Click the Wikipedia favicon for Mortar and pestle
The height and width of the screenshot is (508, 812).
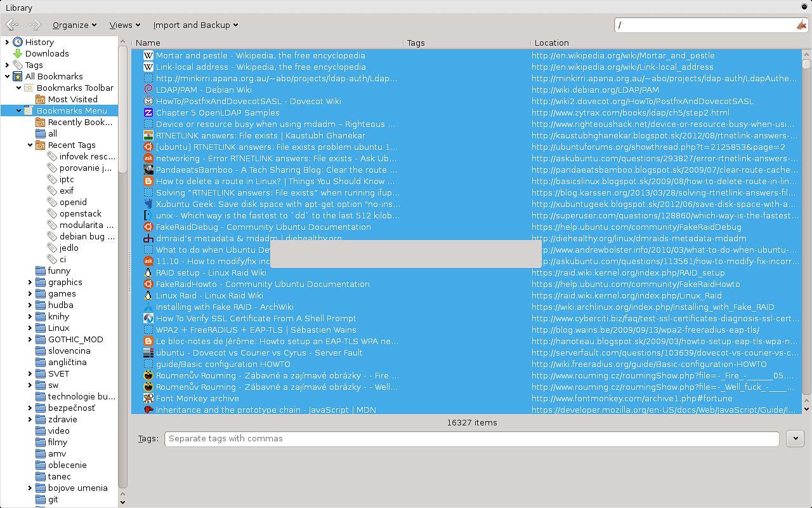148,55
